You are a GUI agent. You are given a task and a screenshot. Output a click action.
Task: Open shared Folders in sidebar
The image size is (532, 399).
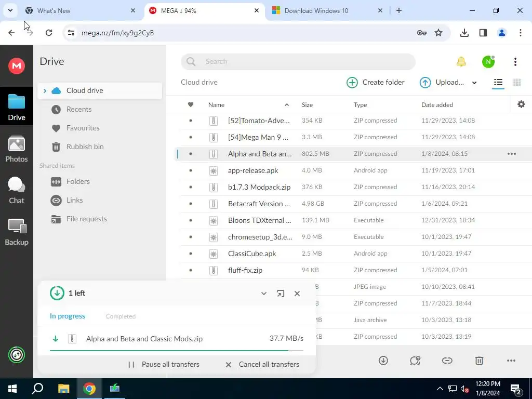[78, 181]
